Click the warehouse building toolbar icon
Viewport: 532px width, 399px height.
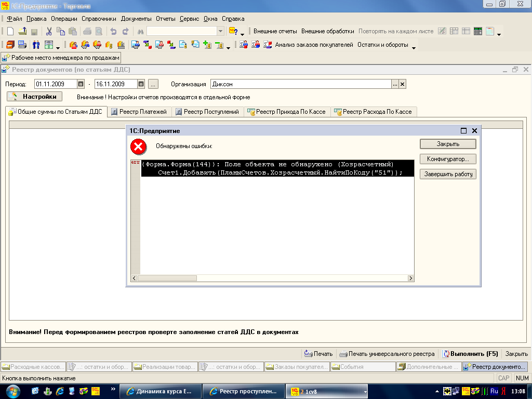[x=121, y=45]
